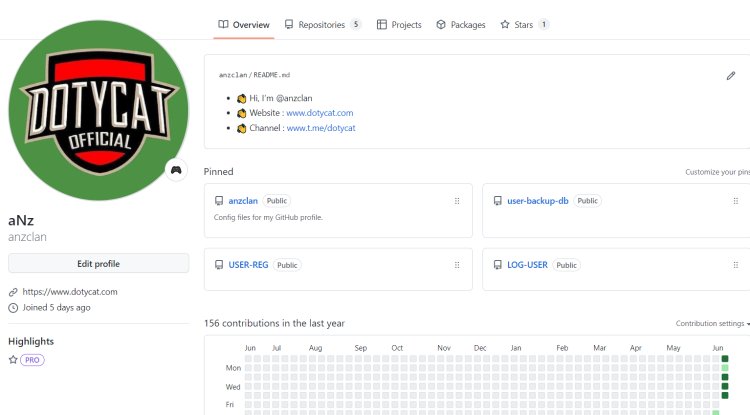This screenshot has height=415, width=750.
Task: Click drag handle on anzclan pinned repo
Action: click(x=457, y=201)
